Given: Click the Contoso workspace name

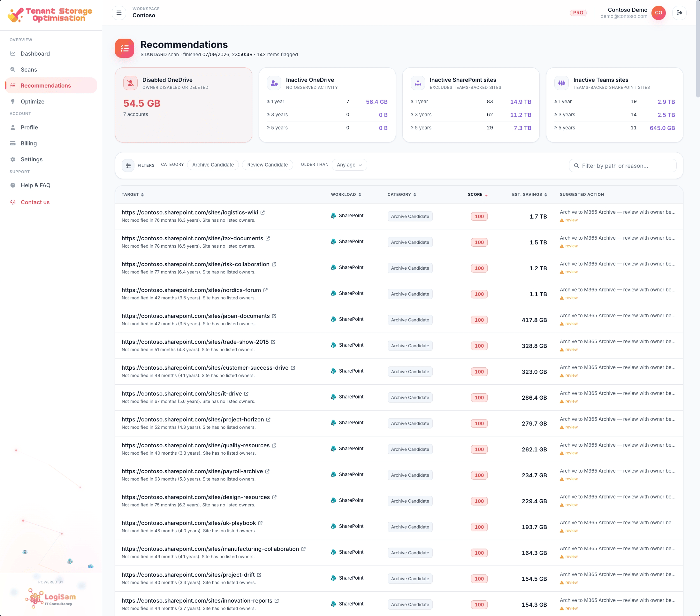Looking at the screenshot, I should click(x=143, y=15).
